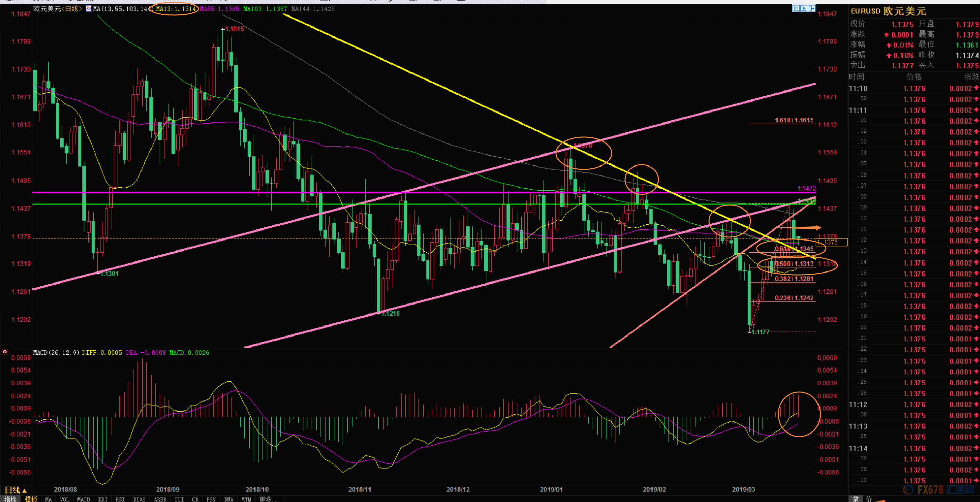
Task: Click the MA144: 1.1425 legend value
Action: (x=313, y=9)
